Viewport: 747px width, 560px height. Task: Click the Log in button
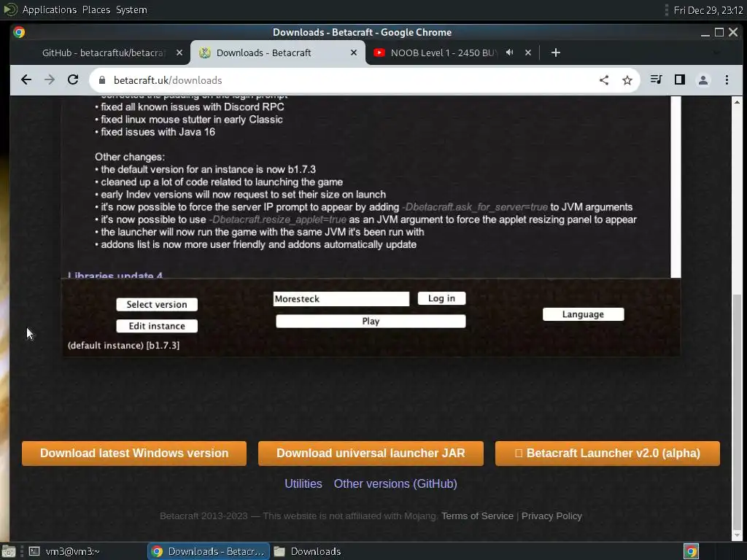441,298
